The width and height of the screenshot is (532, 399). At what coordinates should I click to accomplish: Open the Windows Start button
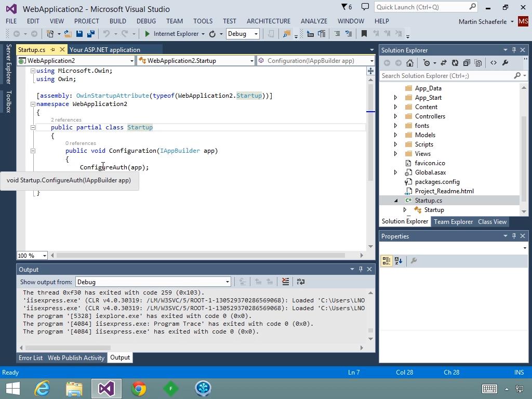tap(13, 389)
